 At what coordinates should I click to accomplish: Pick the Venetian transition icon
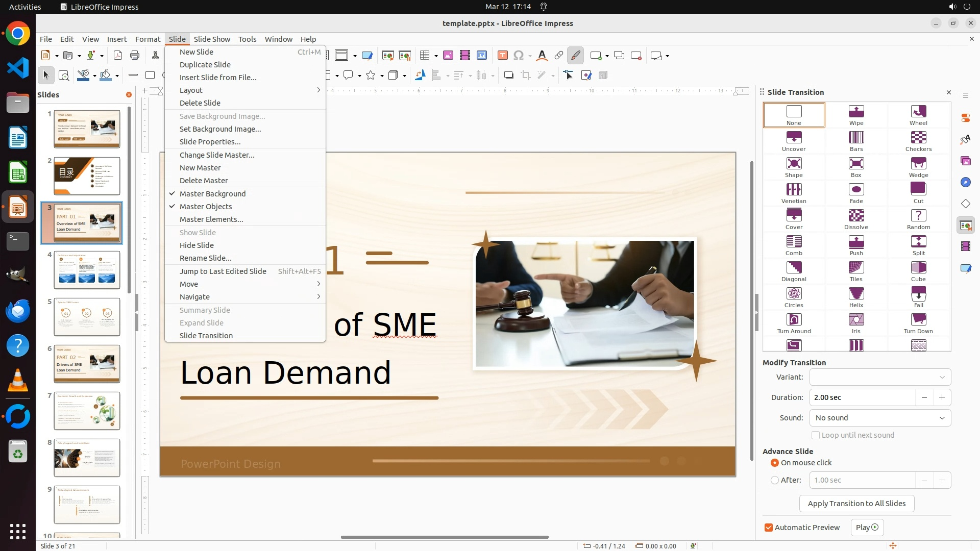[x=794, y=193]
